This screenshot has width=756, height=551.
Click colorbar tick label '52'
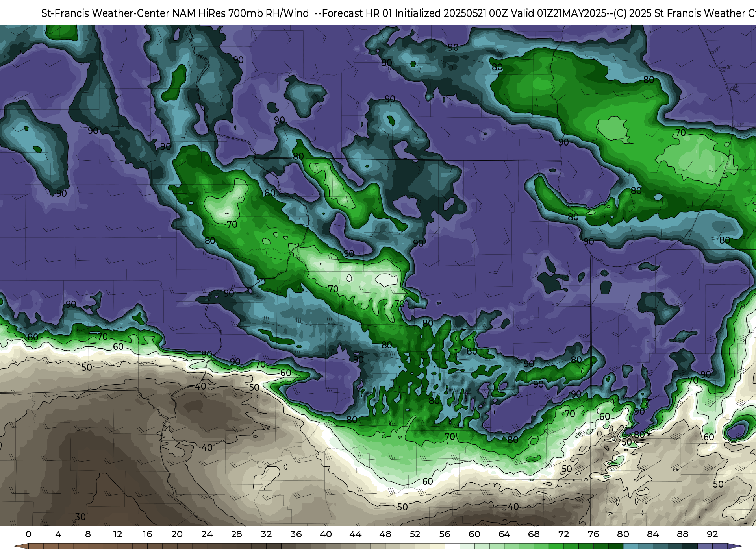coord(415,534)
